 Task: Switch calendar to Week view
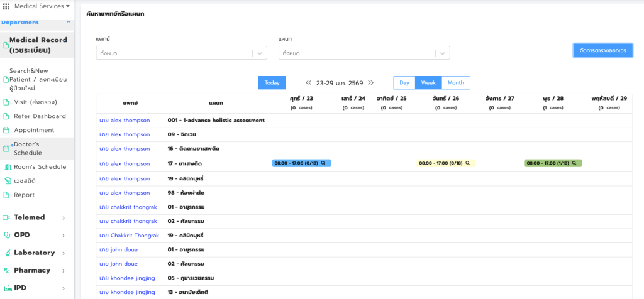click(x=428, y=83)
